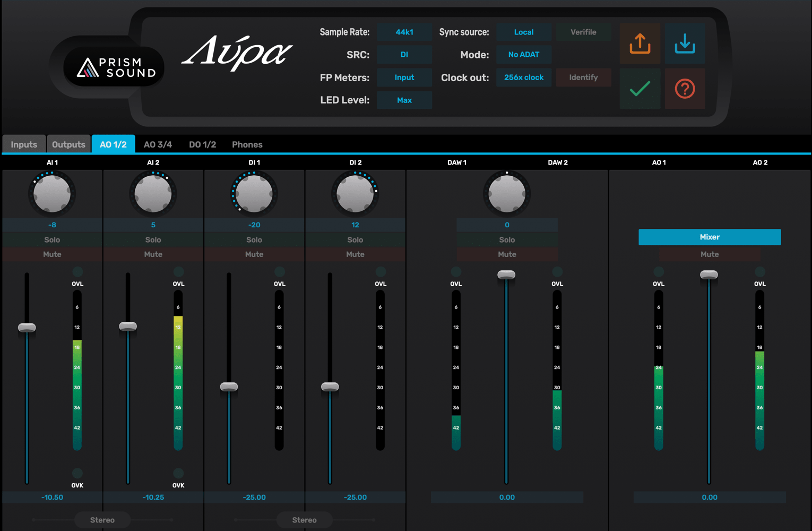Click the orange upload settings icon
The height and width of the screenshot is (531, 812).
pos(640,44)
